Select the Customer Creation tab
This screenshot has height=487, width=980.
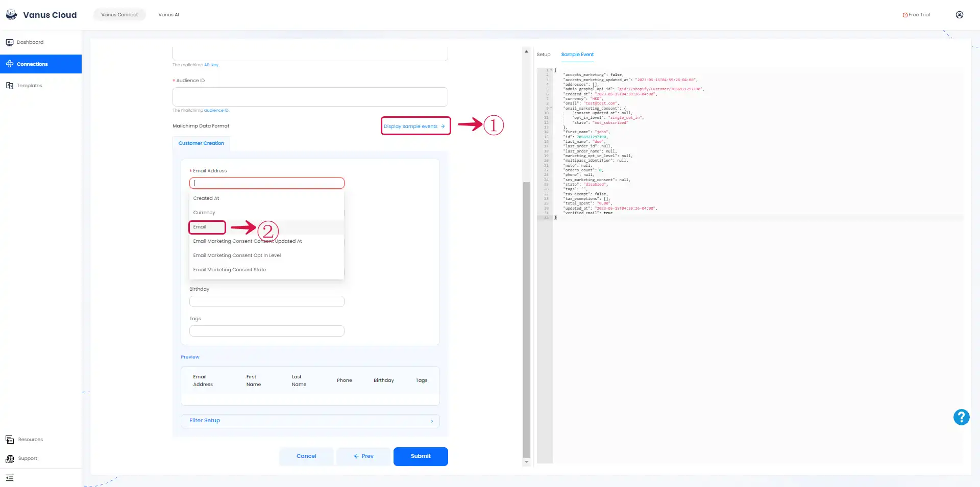pos(201,143)
